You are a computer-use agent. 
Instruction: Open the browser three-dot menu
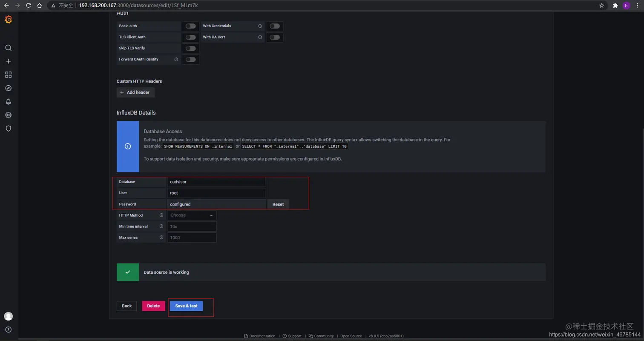coord(637,6)
